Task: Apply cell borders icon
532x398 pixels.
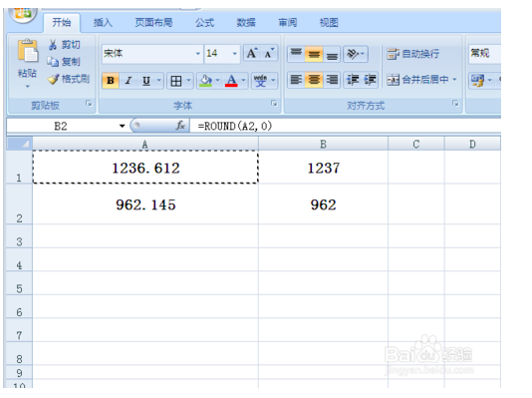Action: [x=175, y=81]
